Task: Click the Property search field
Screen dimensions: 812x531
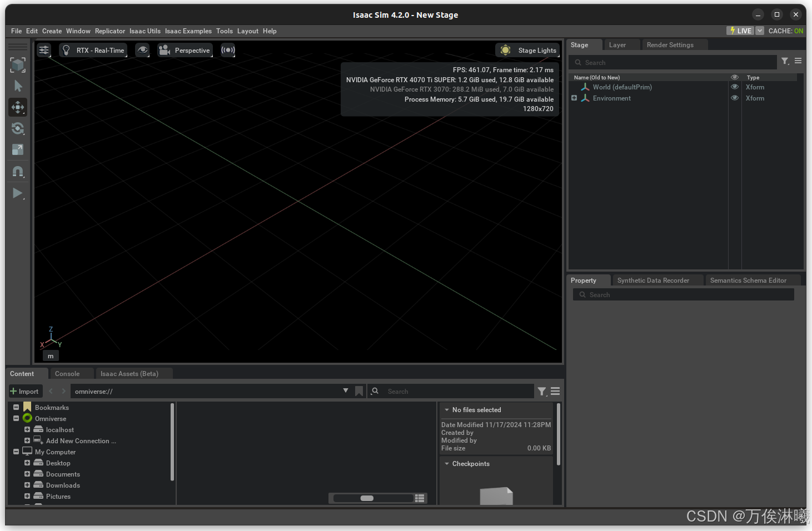Action: 683,294
